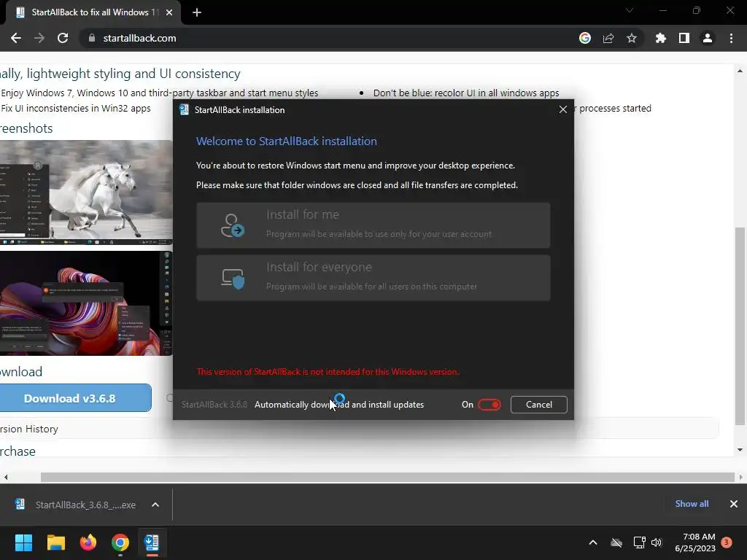This screenshot has height=560, width=747.
Task: Focus the startallback.com address field
Action: click(139, 38)
